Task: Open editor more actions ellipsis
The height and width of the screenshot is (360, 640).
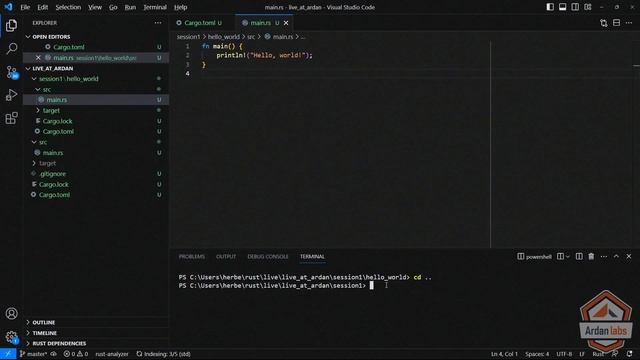Action: (x=629, y=23)
